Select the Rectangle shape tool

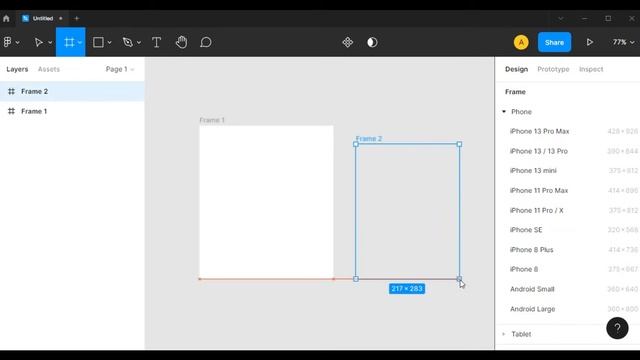tap(98, 42)
